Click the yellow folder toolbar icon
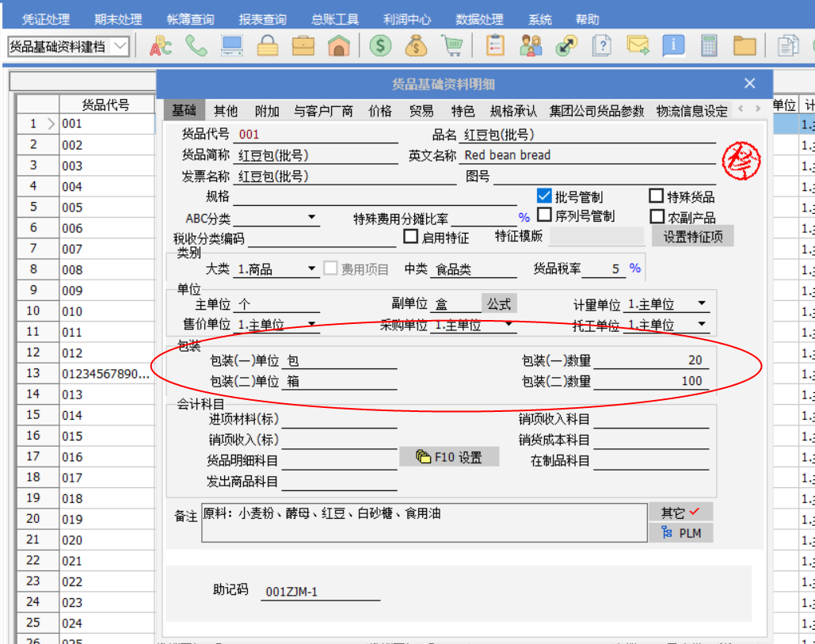Screen dimensions: 815x644 745,46
